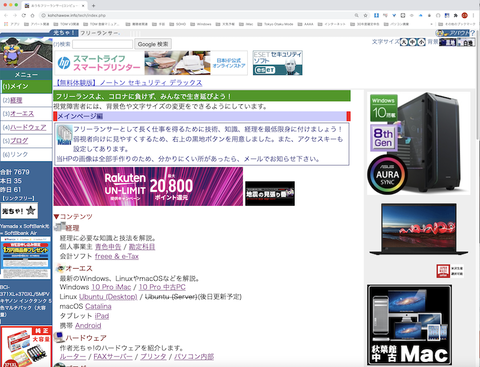480x367 pixels.
Task: Click into the Google search text field
Action: point(103,44)
